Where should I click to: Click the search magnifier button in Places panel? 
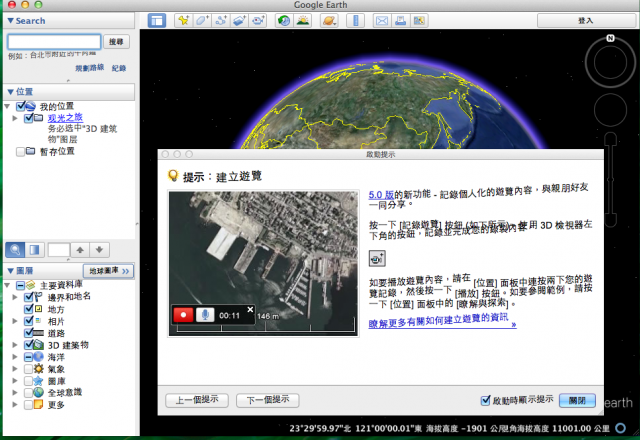(15, 249)
